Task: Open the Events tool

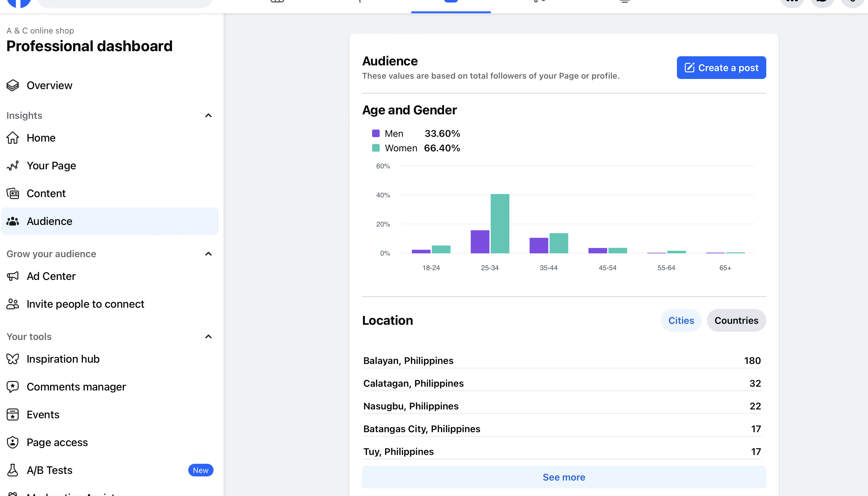Action: point(110,414)
